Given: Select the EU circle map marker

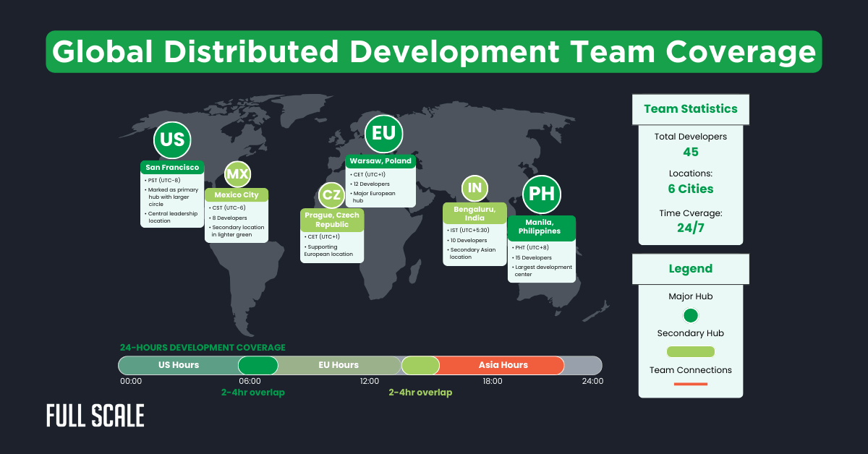Looking at the screenshot, I should pyautogui.click(x=383, y=134).
